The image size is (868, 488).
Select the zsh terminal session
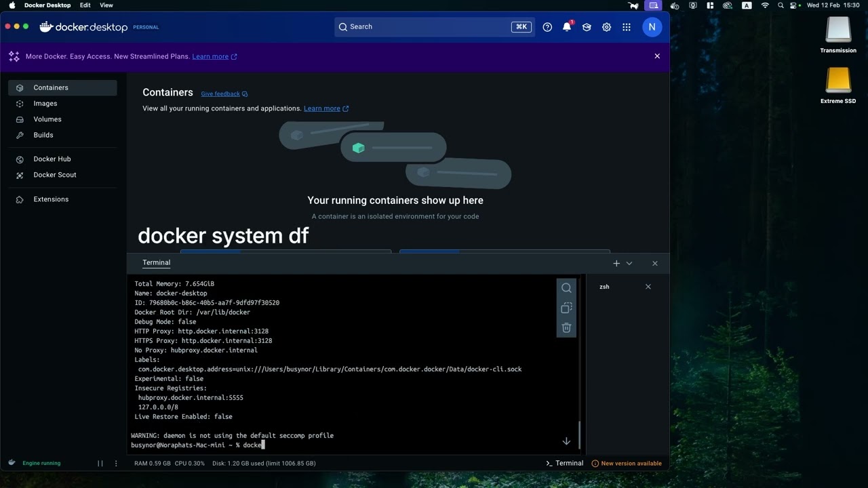[604, 287]
